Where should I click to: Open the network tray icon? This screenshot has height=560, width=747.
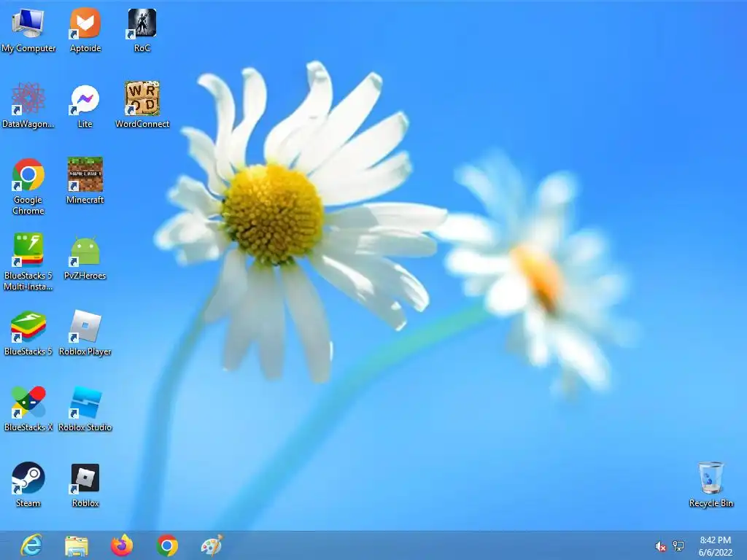click(678, 545)
